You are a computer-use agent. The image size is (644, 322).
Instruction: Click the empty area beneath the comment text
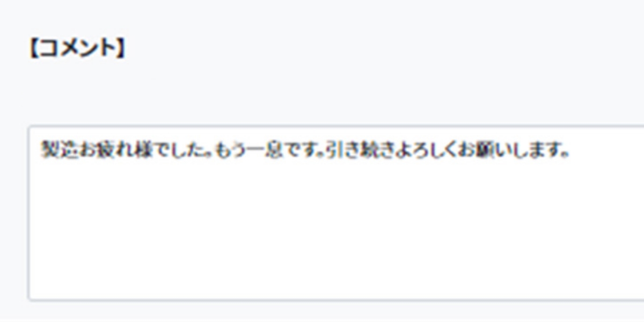click(336, 231)
